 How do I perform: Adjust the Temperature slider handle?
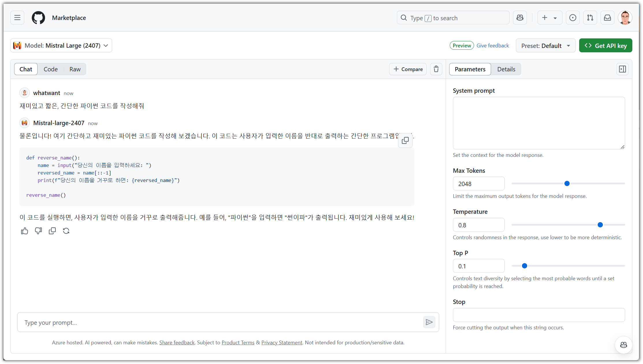point(600,225)
